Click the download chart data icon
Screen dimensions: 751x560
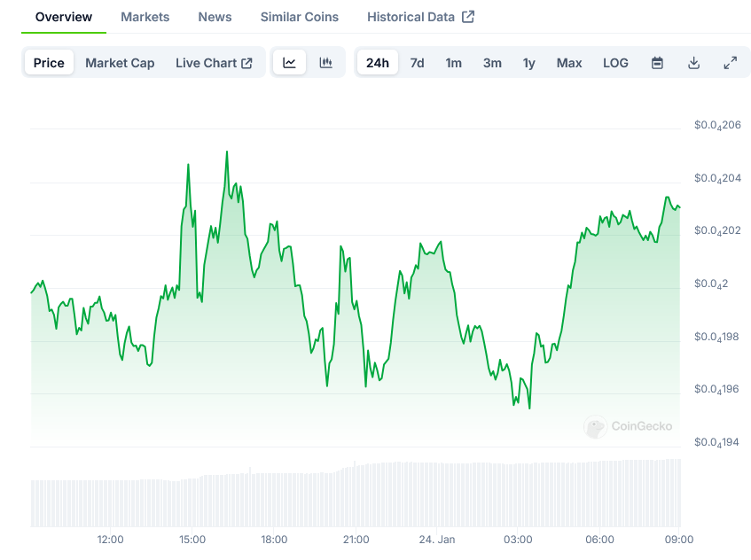pos(693,63)
